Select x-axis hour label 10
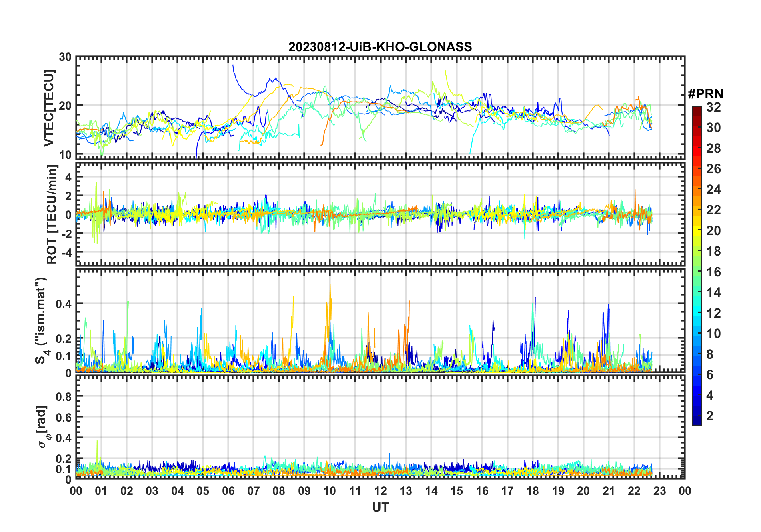Image resolution: width=761 pixels, height=532 pixels. tap(330, 491)
